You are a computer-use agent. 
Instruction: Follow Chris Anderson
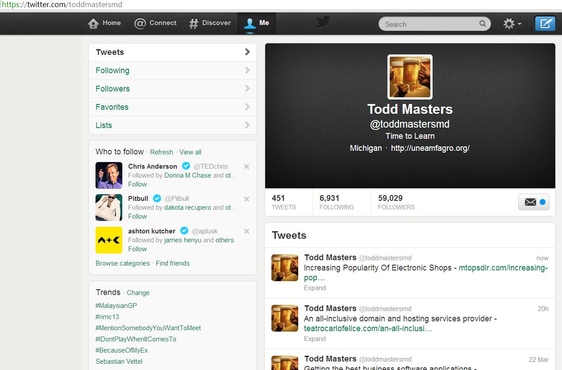pyautogui.click(x=137, y=184)
